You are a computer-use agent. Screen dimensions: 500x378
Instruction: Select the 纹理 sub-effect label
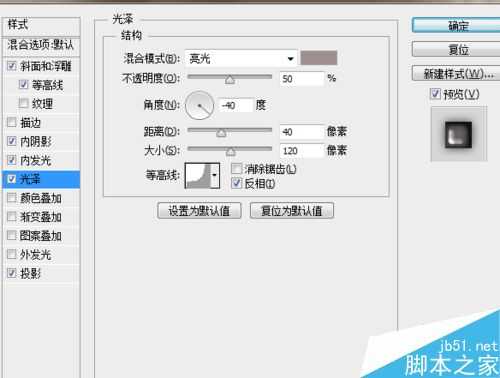click(x=42, y=104)
